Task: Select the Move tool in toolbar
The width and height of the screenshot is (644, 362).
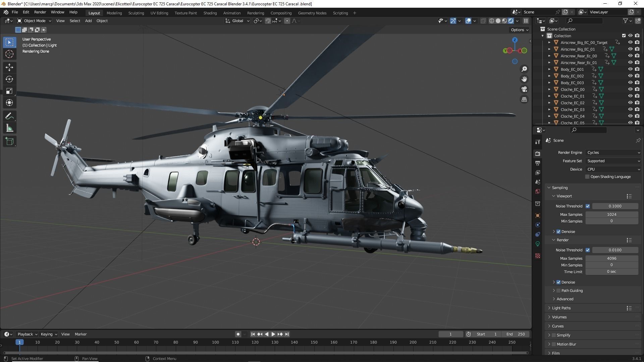Action: pos(9,67)
